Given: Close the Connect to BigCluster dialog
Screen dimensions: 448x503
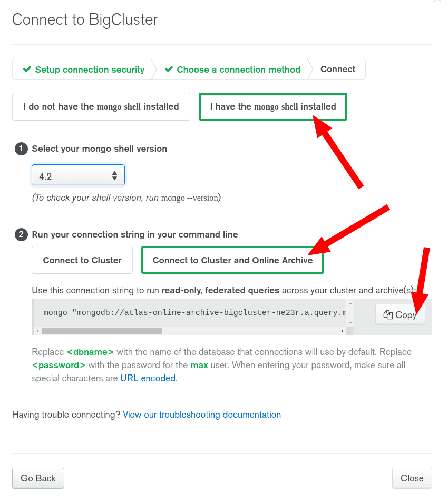Looking at the screenshot, I should [x=412, y=478].
